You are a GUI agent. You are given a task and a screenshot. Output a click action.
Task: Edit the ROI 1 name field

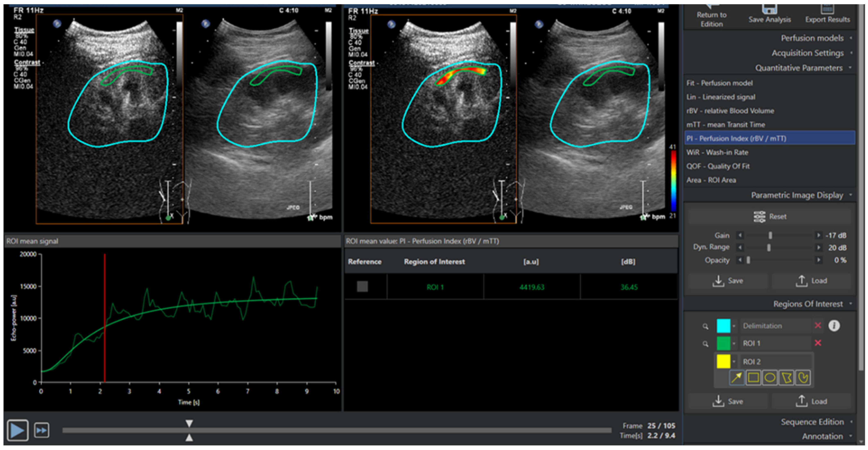point(775,343)
